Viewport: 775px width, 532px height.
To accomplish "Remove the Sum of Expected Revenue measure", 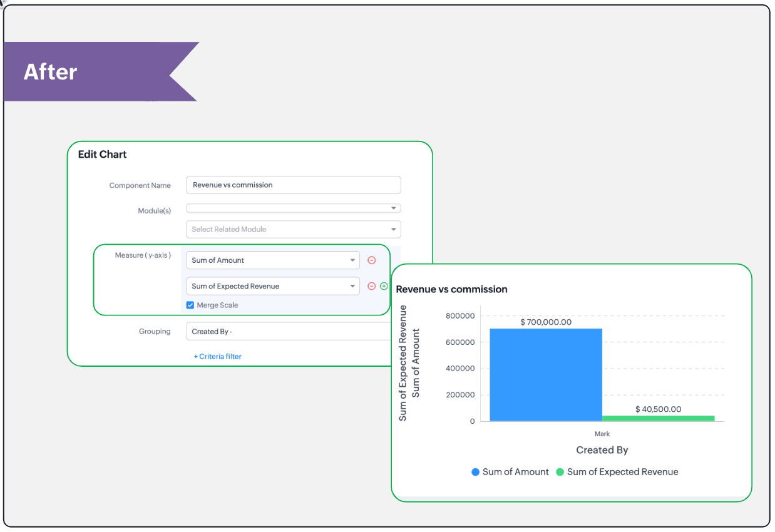I will coord(371,286).
